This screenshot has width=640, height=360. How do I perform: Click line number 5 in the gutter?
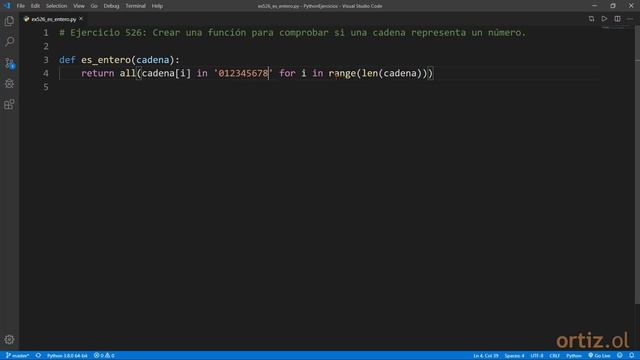(46, 87)
